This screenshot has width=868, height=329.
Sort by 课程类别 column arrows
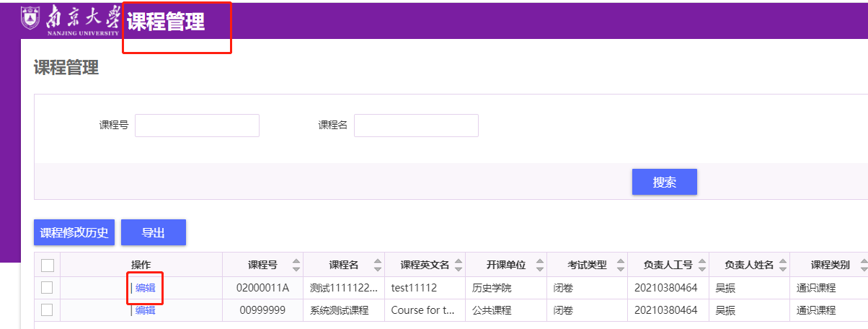click(863, 265)
